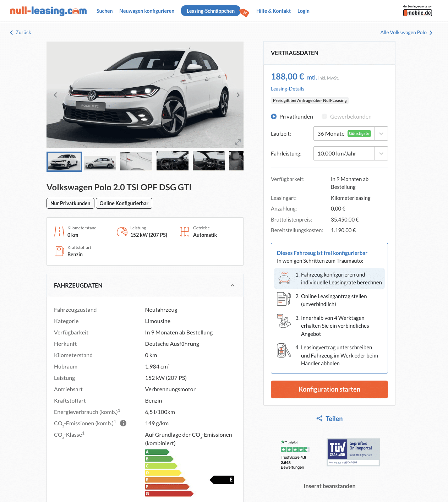This screenshot has height=502, width=448.
Task: Click the Nur Privatkunden tag
Action: (x=70, y=203)
